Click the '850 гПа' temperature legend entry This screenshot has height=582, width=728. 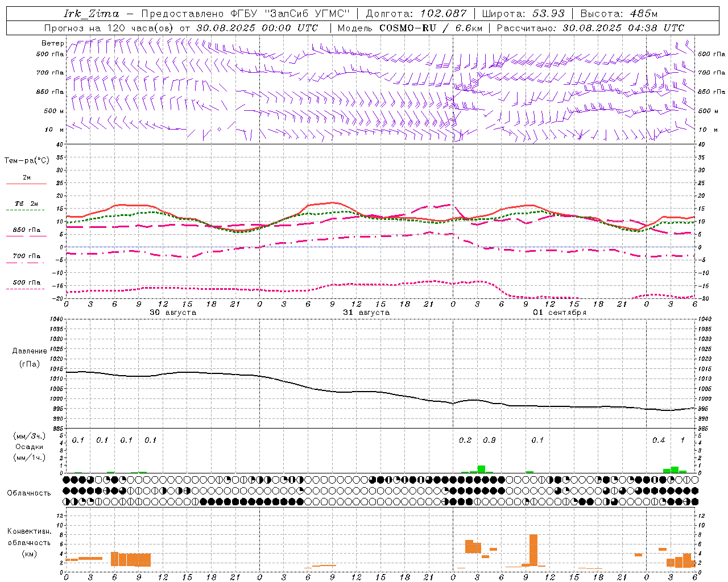[x=26, y=230]
